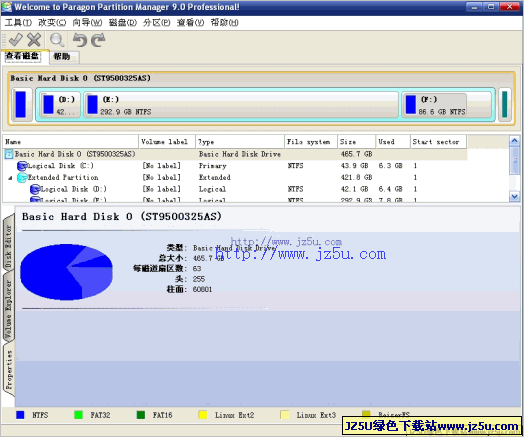Click the Basic Hard Disk Drive type cell

pyautogui.click(x=240, y=154)
